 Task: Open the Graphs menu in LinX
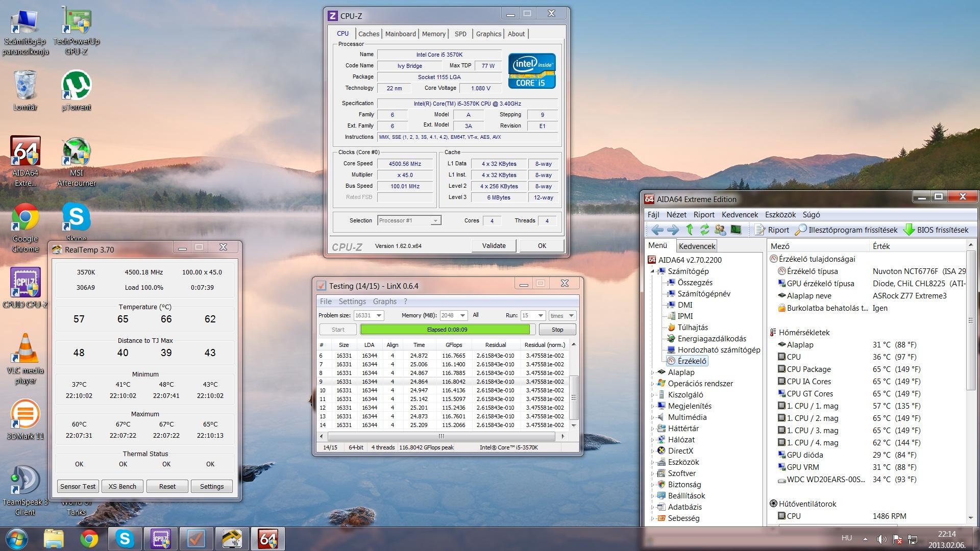tap(384, 302)
